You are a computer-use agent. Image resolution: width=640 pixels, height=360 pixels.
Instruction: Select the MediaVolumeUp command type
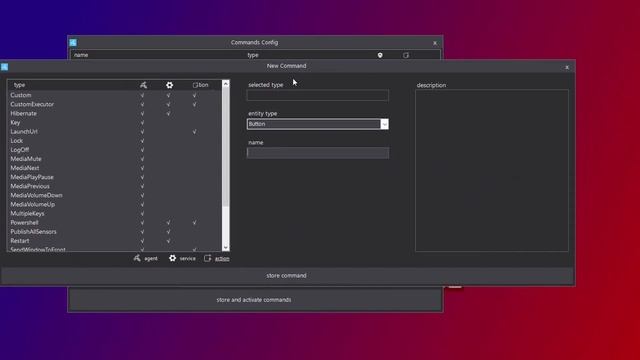(x=115, y=204)
